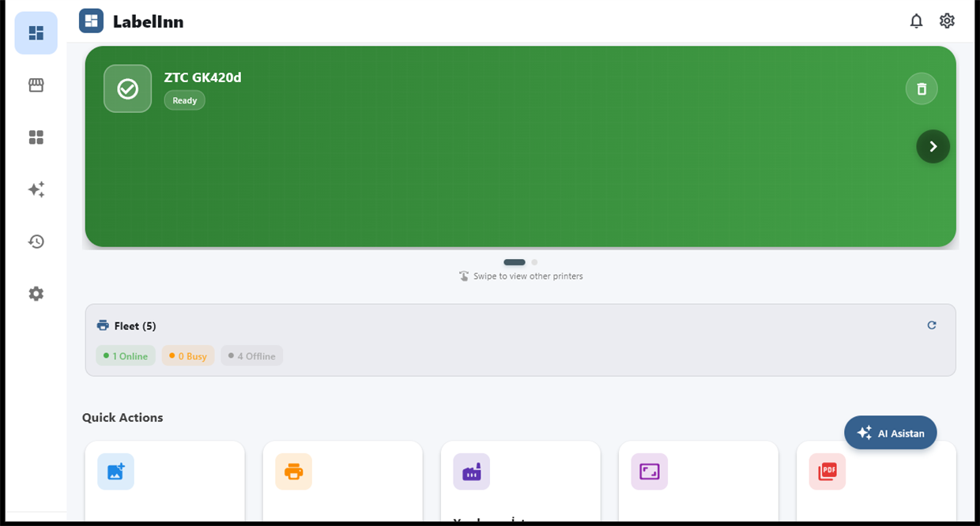Refresh the Fleet list
The height and width of the screenshot is (526, 980).
point(932,325)
